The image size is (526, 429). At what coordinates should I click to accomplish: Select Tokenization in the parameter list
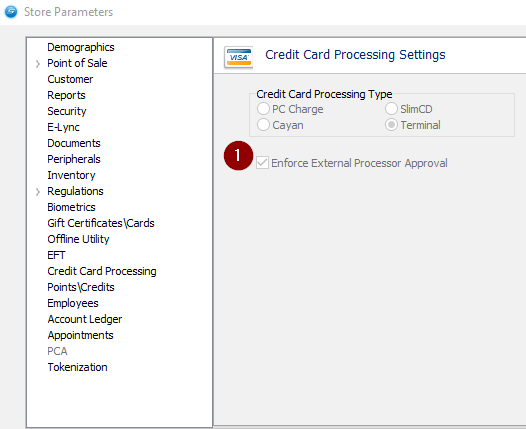click(77, 367)
